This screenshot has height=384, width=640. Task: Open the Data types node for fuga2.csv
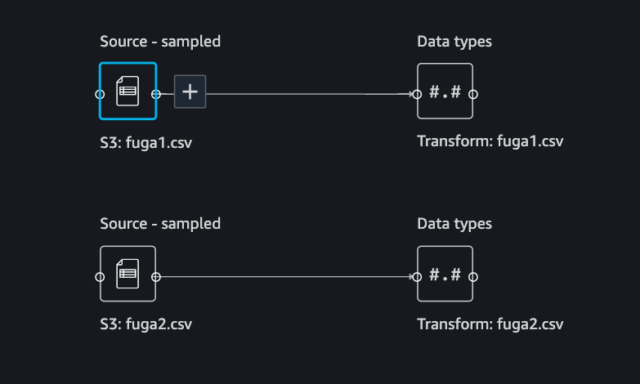coord(445,274)
